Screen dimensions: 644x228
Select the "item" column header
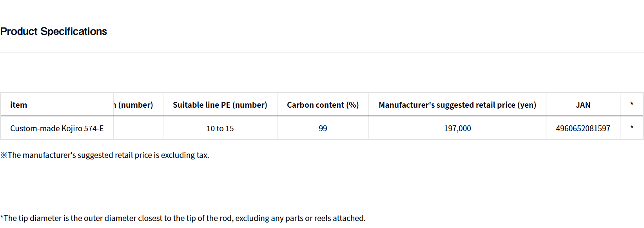(x=19, y=105)
